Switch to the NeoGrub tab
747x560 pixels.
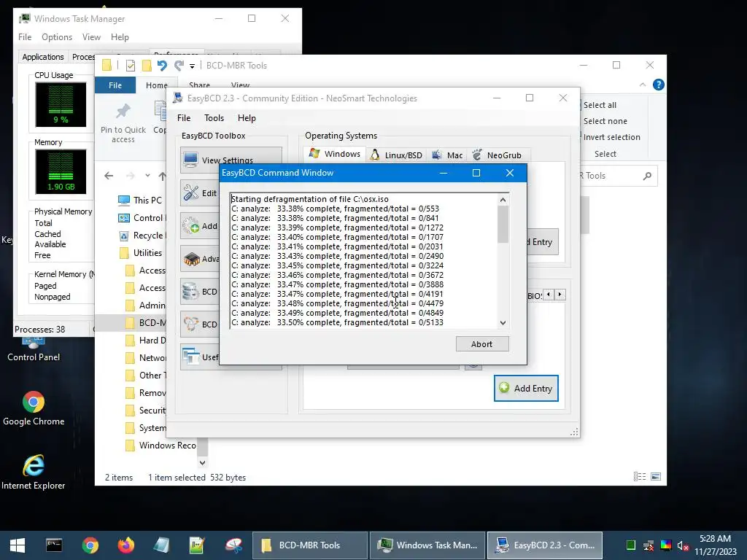(x=498, y=155)
